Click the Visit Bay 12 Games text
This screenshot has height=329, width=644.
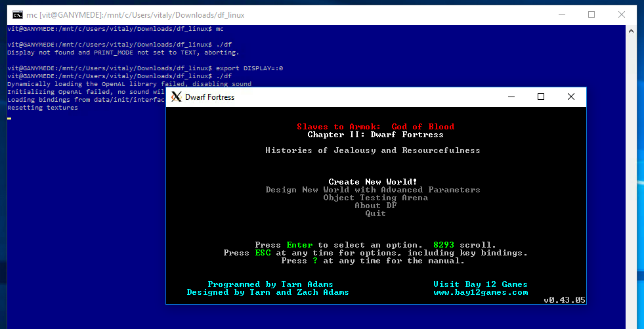pos(481,284)
